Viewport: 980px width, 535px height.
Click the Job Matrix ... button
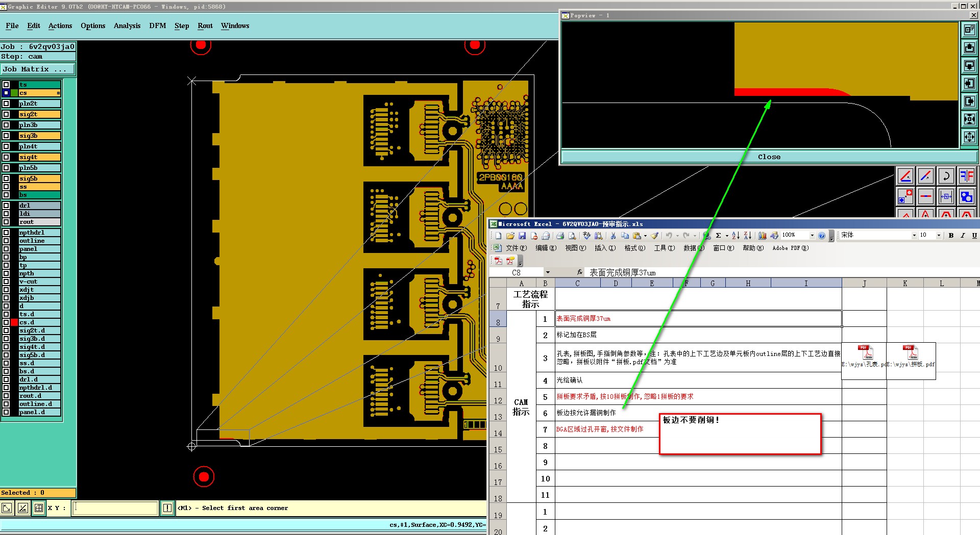pos(38,69)
